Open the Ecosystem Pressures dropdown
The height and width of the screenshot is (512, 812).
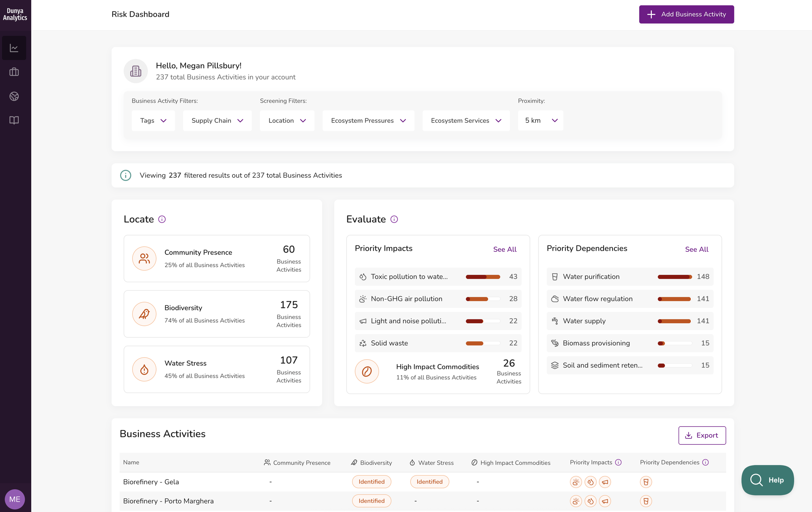[368, 121]
